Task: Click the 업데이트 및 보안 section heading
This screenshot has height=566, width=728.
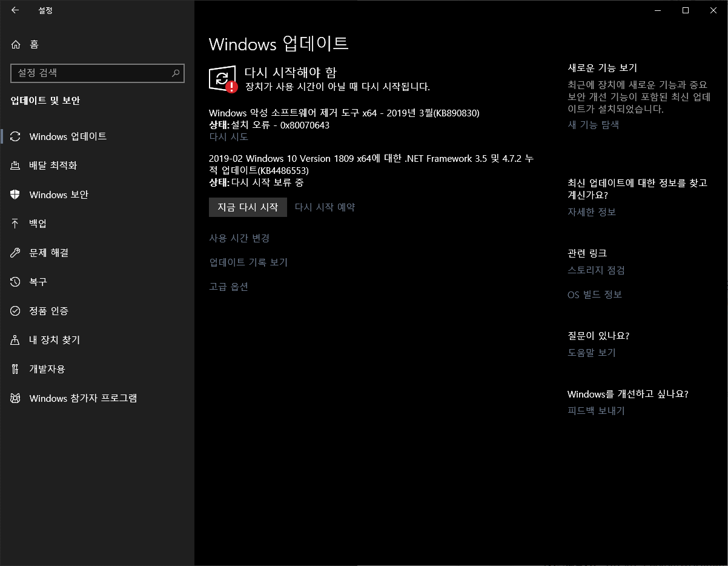Action: pos(45,101)
